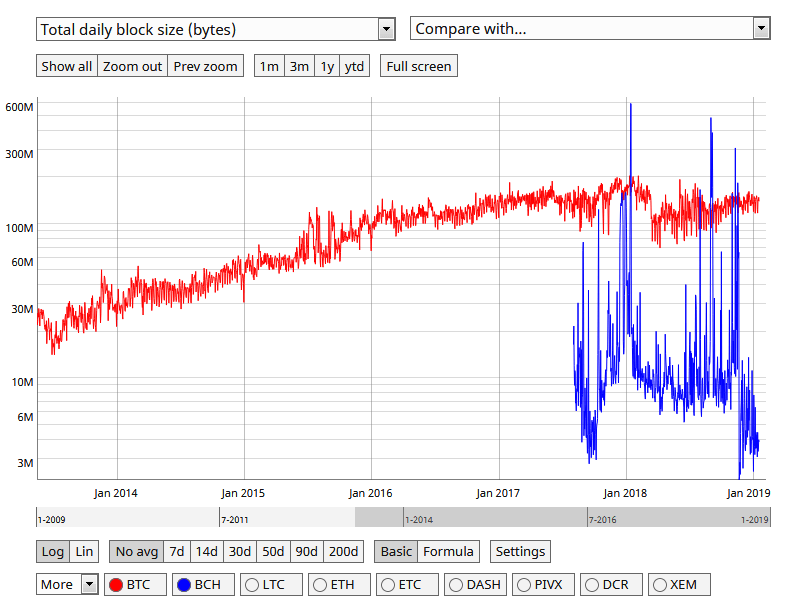789x600 pixels.
Task: Open chart Settings
Action: click(x=520, y=551)
